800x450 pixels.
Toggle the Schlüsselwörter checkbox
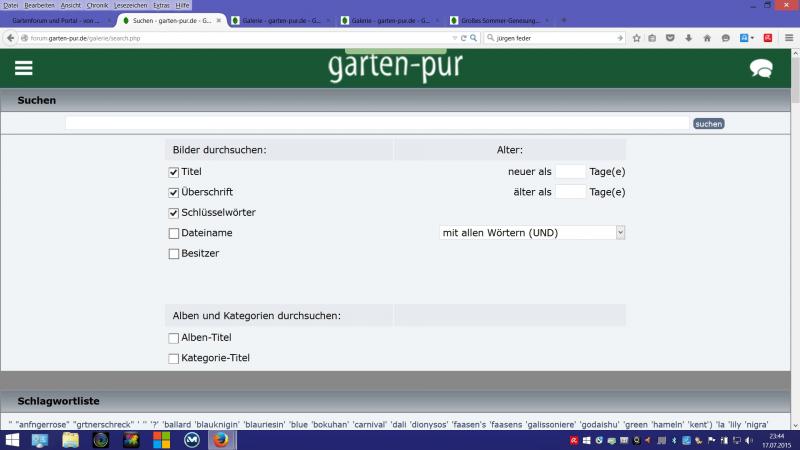coord(174,213)
